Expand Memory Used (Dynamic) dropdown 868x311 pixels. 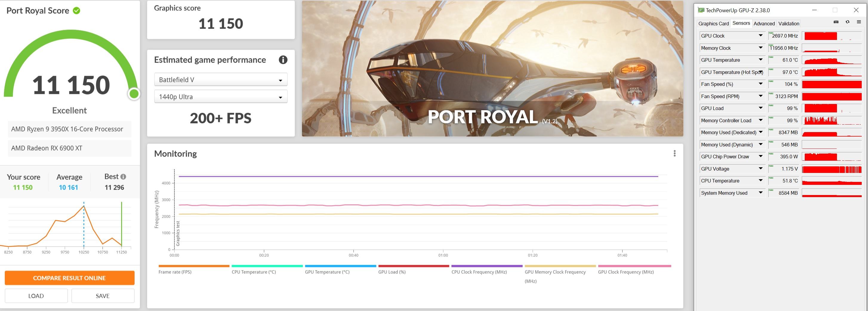pyautogui.click(x=761, y=144)
